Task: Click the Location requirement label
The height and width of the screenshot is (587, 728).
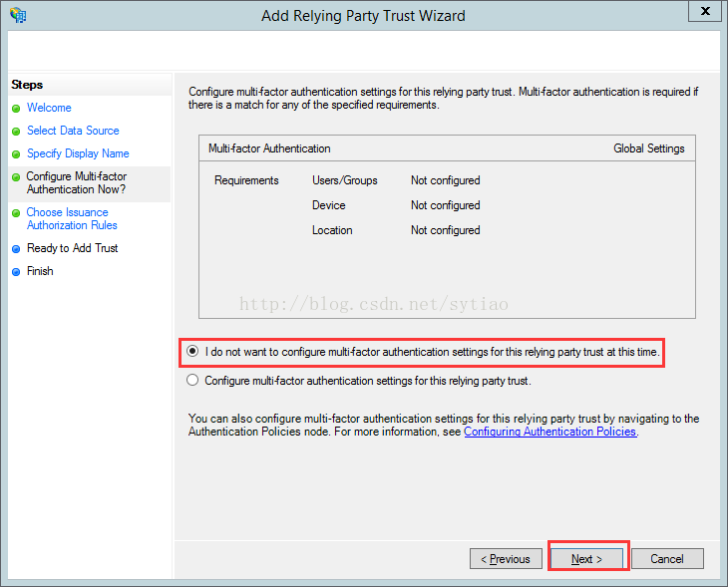Action: click(332, 230)
